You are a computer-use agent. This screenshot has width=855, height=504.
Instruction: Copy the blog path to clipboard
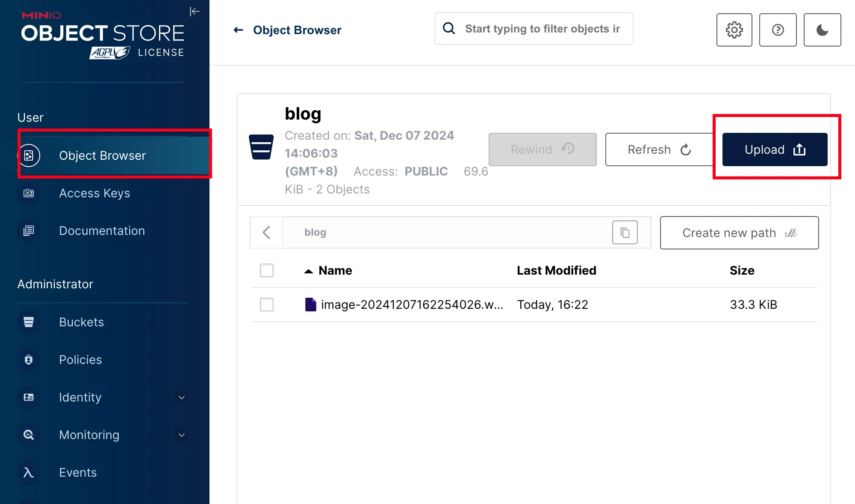click(x=625, y=232)
